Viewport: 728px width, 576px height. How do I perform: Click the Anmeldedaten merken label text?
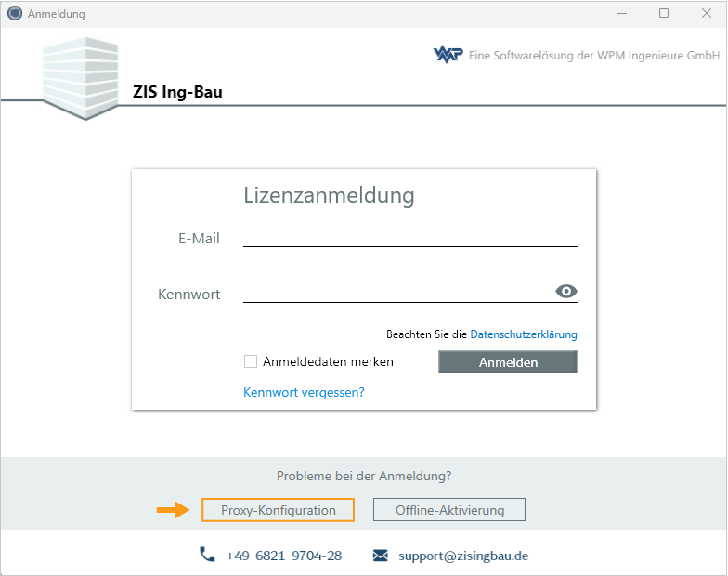pyautogui.click(x=328, y=361)
